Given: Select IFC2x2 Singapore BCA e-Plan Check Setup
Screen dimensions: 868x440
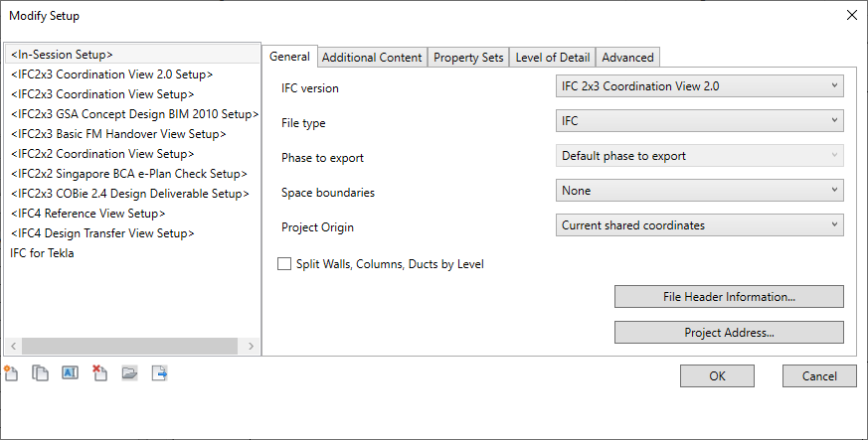Looking at the screenshot, I should 132,174.
